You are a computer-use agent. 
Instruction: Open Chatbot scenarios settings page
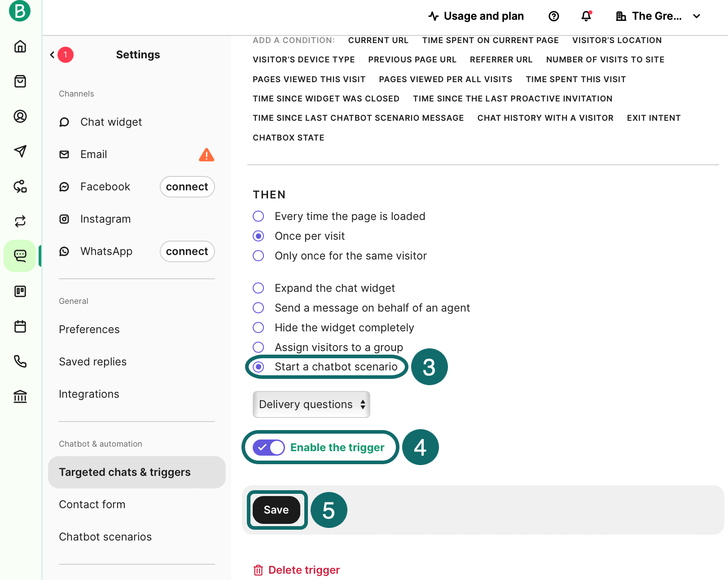(x=105, y=537)
